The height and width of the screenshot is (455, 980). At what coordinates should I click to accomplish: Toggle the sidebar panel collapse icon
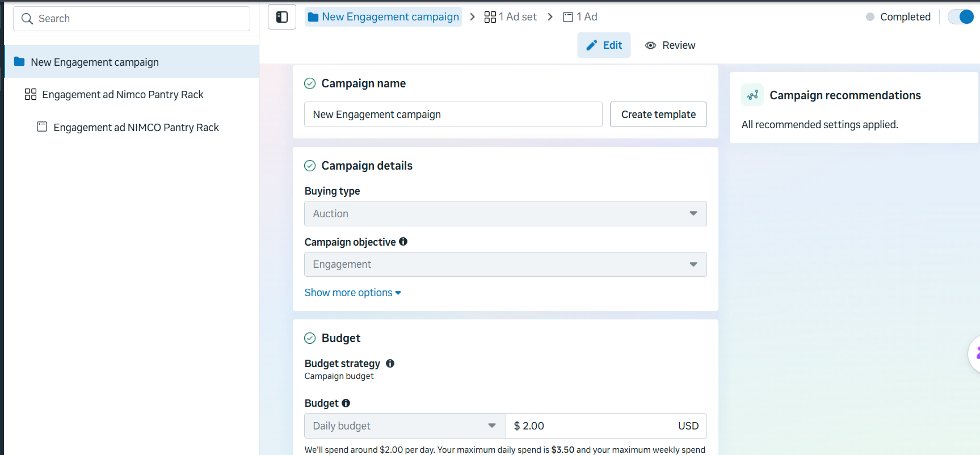pos(282,17)
